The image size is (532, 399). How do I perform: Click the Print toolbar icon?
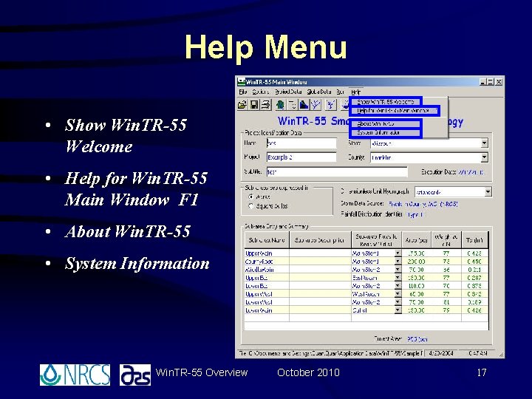coord(266,104)
